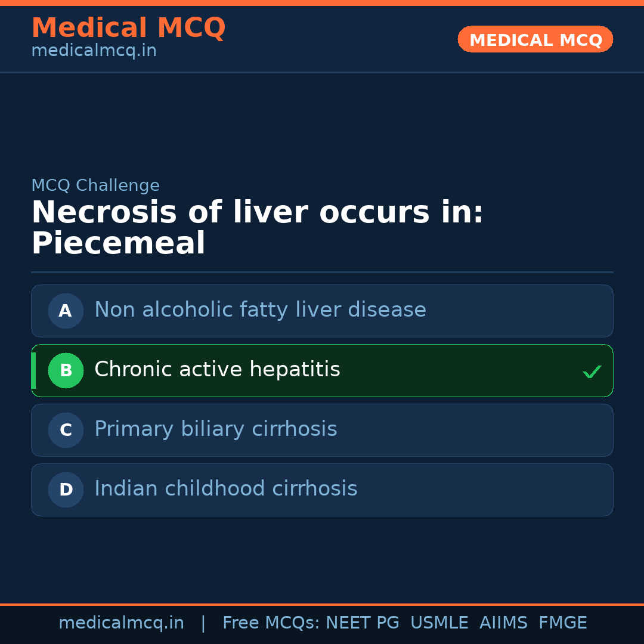Screen dimensions: 644x644
Task: Click the letter A option circle
Action: pyautogui.click(x=66, y=311)
